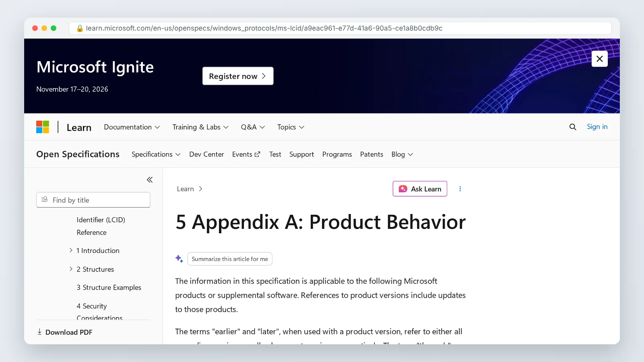Focus the Find by title field
Viewport: 644px width, 362px height.
93,200
